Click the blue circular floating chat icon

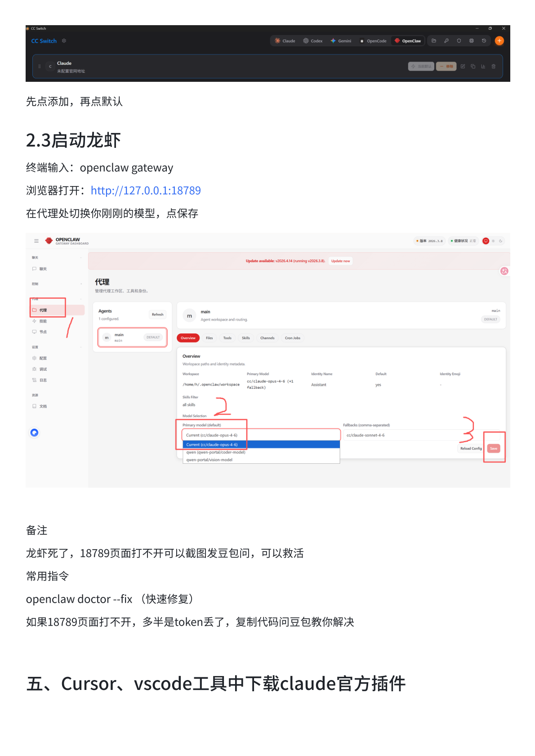(34, 433)
